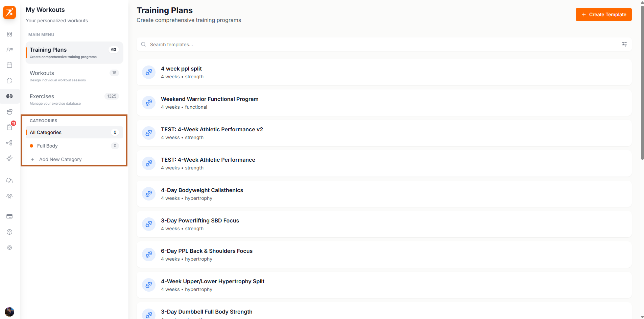Click the orange dot next to Full Body
The image size is (644, 319).
pyautogui.click(x=31, y=146)
